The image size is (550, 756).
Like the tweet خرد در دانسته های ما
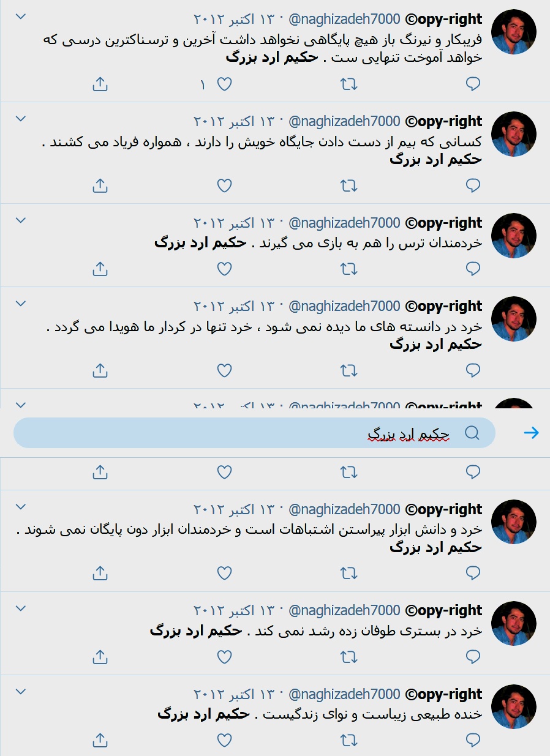click(x=225, y=370)
